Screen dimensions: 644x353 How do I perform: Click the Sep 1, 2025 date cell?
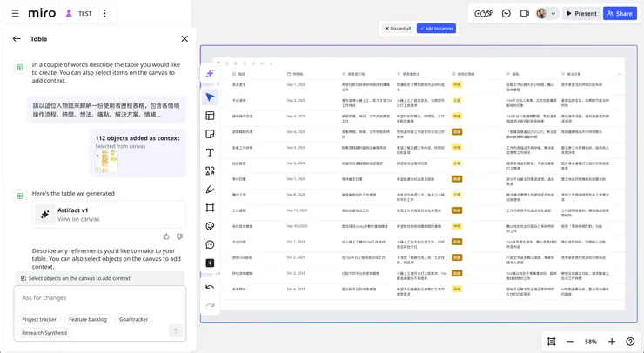pyautogui.click(x=296, y=84)
